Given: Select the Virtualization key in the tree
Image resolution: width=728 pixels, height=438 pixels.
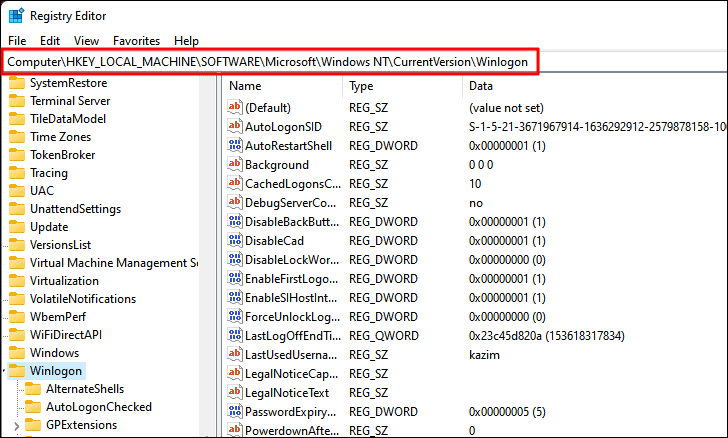Looking at the screenshot, I should [x=65, y=281].
